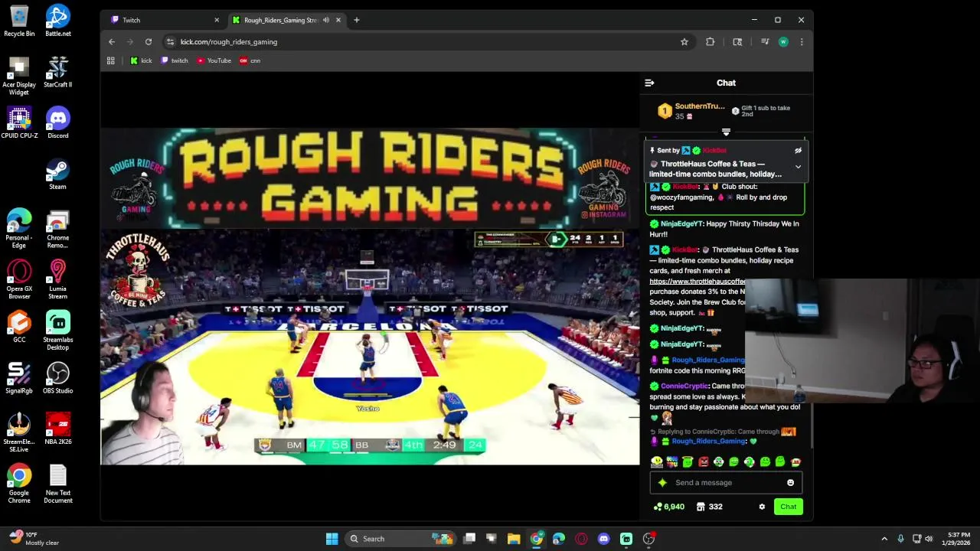Click the taskbar Search box

[x=400, y=539]
